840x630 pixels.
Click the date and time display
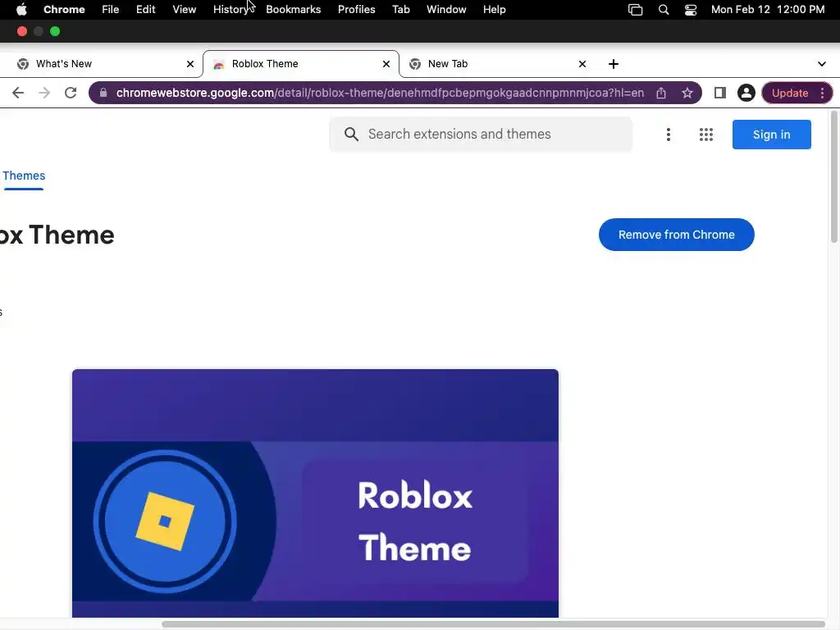(x=768, y=10)
